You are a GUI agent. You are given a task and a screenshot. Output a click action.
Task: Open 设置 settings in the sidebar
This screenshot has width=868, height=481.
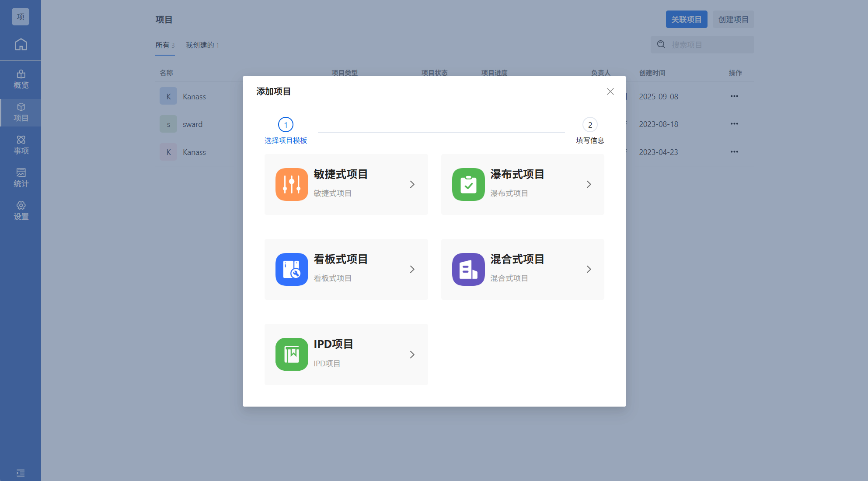point(21,211)
